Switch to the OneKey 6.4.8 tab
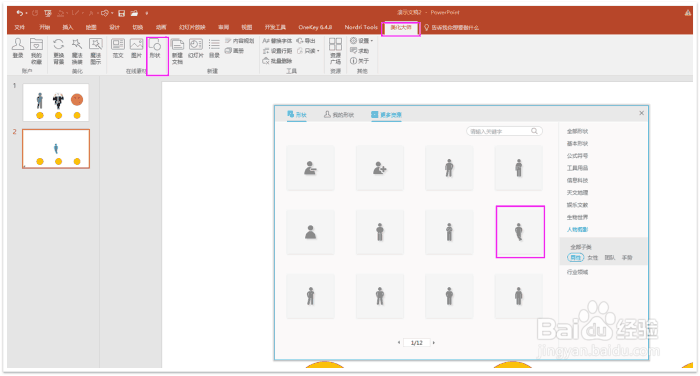 315,27
